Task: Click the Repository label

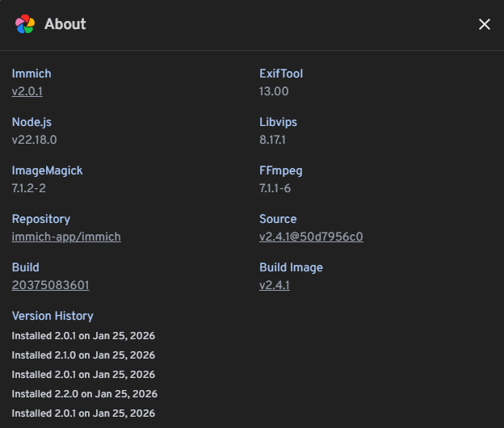Action: [x=41, y=219]
